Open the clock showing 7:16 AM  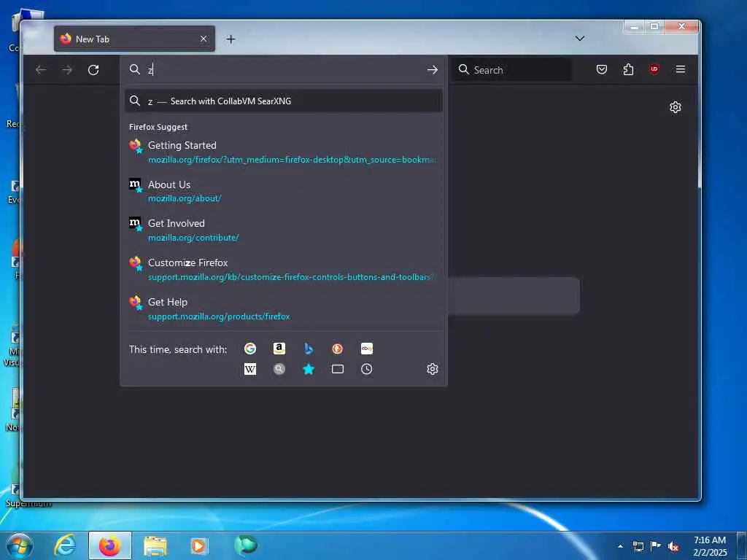[710, 546]
